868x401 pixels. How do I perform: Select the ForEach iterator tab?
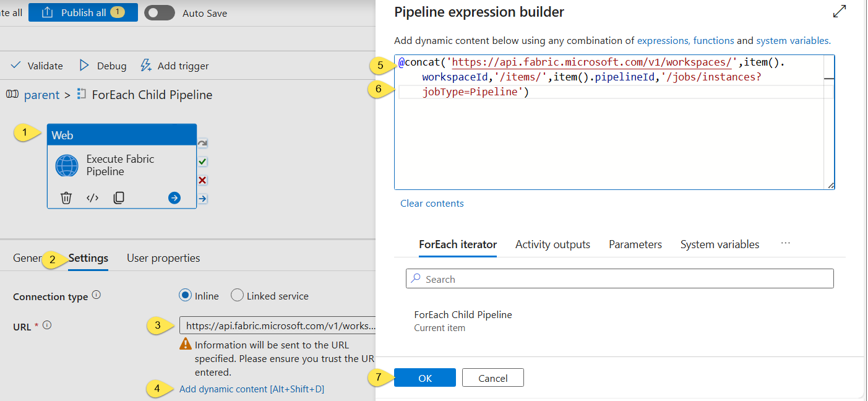[x=458, y=244]
